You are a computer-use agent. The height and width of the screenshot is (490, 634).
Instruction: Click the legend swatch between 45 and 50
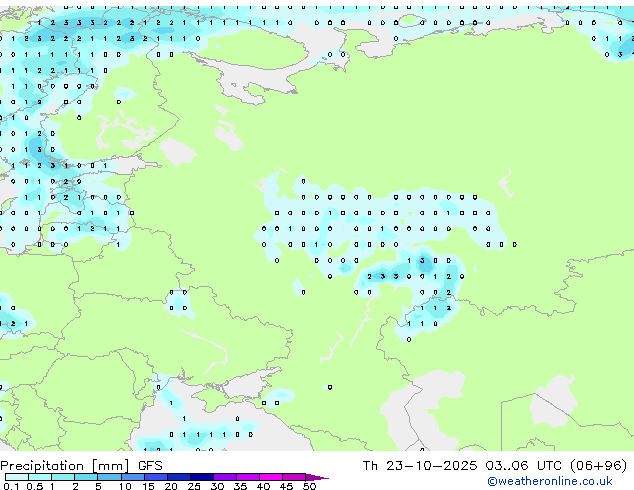pyautogui.click(x=294, y=477)
